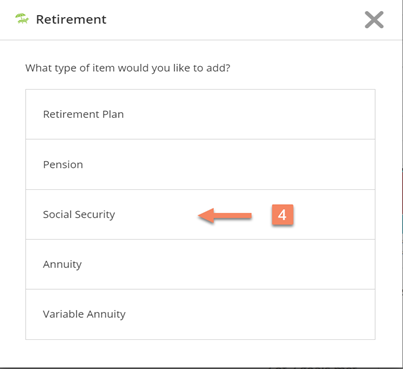
Task: Click the green Retirement umbrella icon
Action: [x=22, y=19]
